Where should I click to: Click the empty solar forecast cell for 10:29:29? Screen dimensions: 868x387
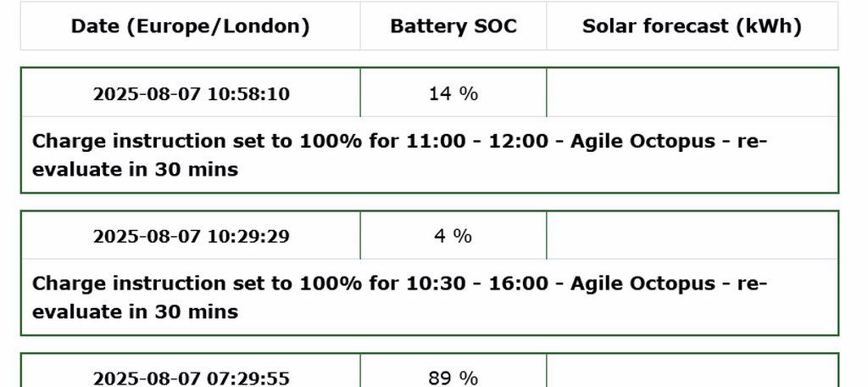(692, 236)
